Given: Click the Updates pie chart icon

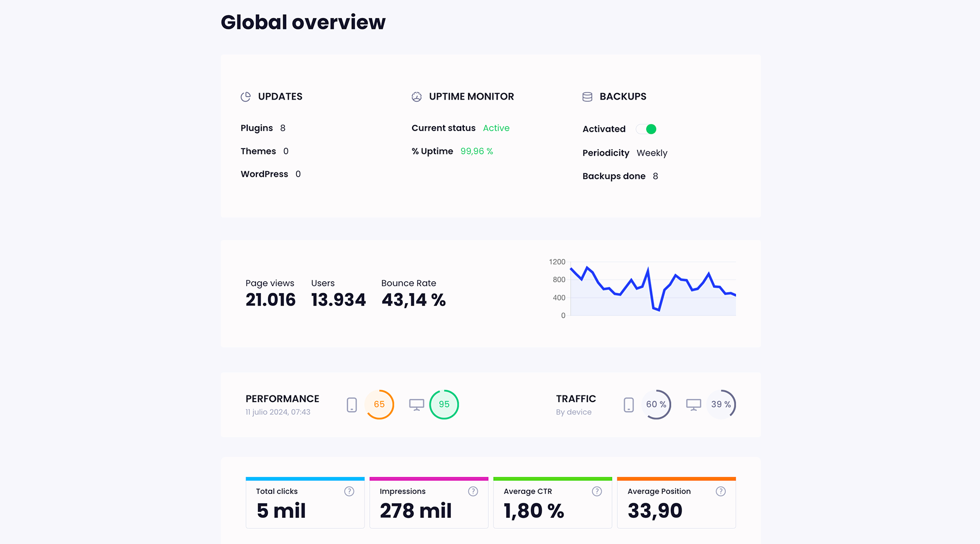Looking at the screenshot, I should [x=246, y=97].
